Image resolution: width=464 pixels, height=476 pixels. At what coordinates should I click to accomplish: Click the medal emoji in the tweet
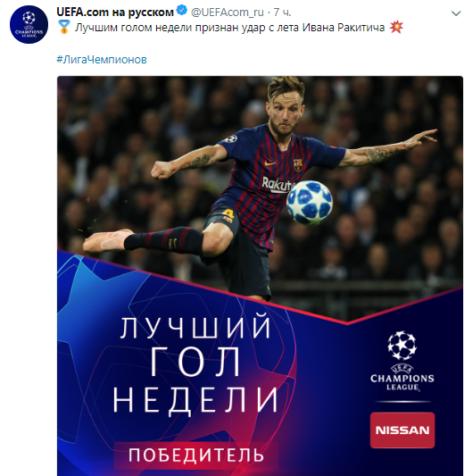pyautogui.click(x=64, y=27)
